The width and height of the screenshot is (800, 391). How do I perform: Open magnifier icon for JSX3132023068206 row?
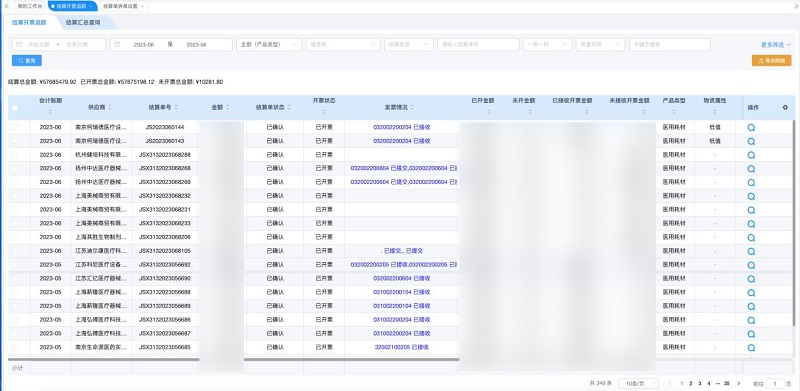(751, 238)
